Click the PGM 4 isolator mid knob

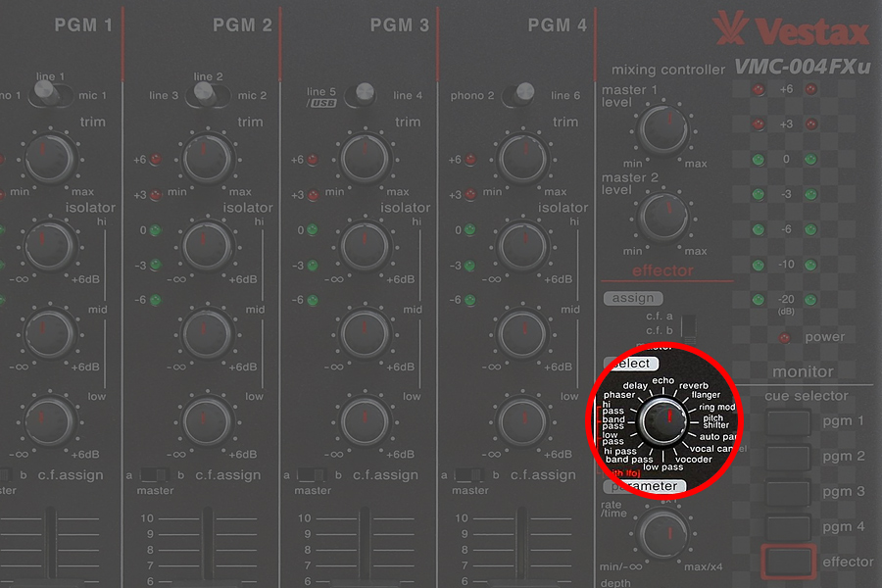pos(522,332)
